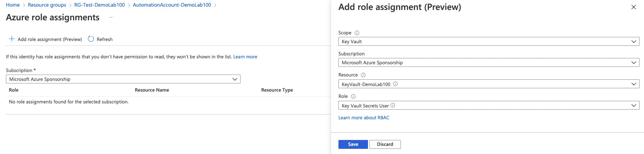644x154 pixels.
Task: Discard the role assignment changes
Action: 385,144
